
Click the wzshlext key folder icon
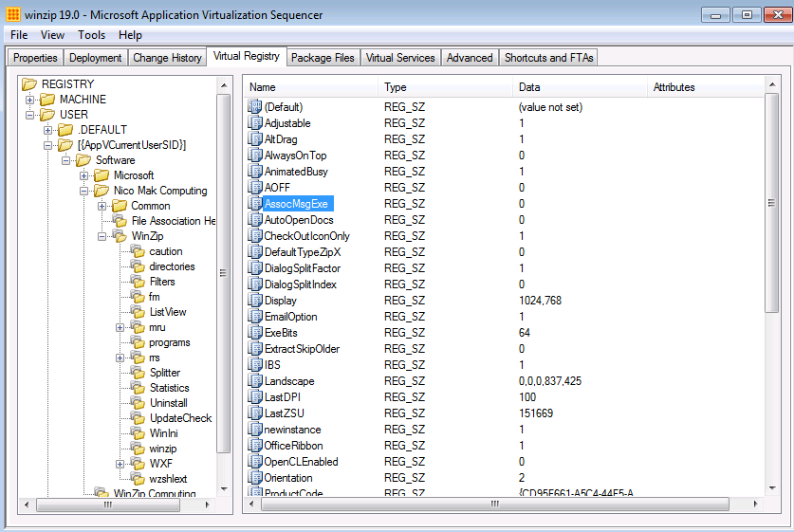[138, 479]
